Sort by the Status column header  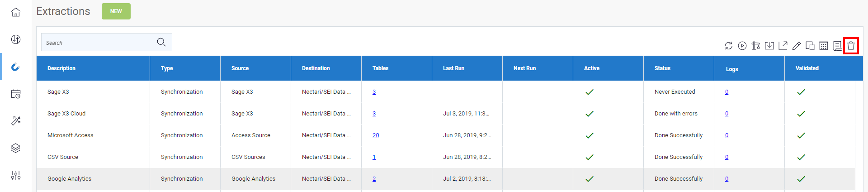tap(662, 68)
